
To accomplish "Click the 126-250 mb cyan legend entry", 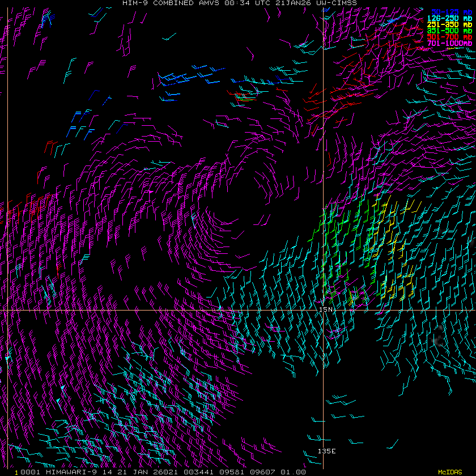I will pos(449,19).
